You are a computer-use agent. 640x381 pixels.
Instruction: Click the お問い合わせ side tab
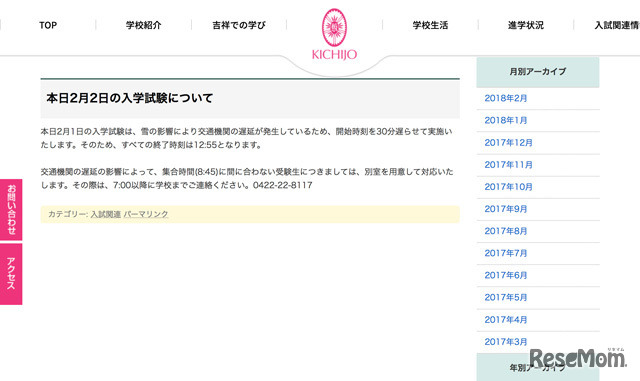(x=11, y=209)
